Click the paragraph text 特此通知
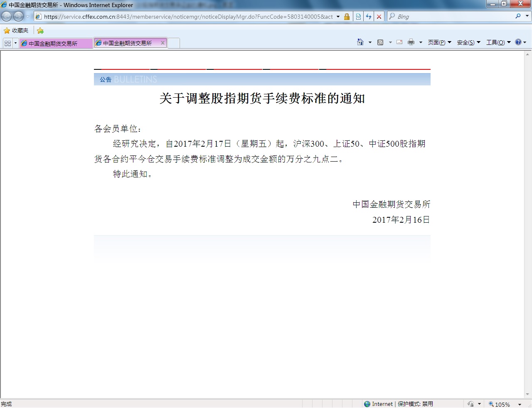 coord(132,174)
